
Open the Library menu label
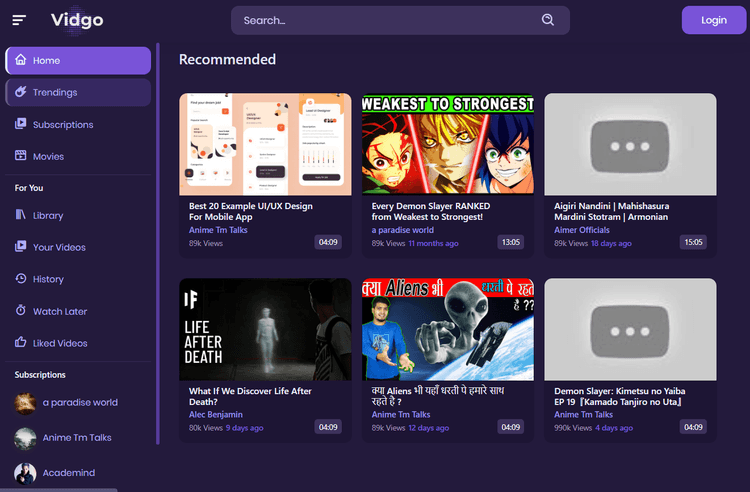(48, 216)
